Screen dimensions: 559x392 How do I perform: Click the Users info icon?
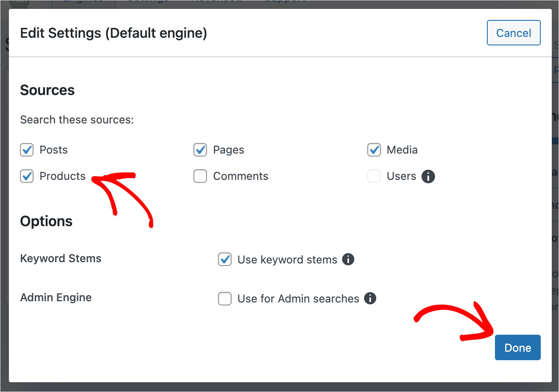[x=428, y=176]
